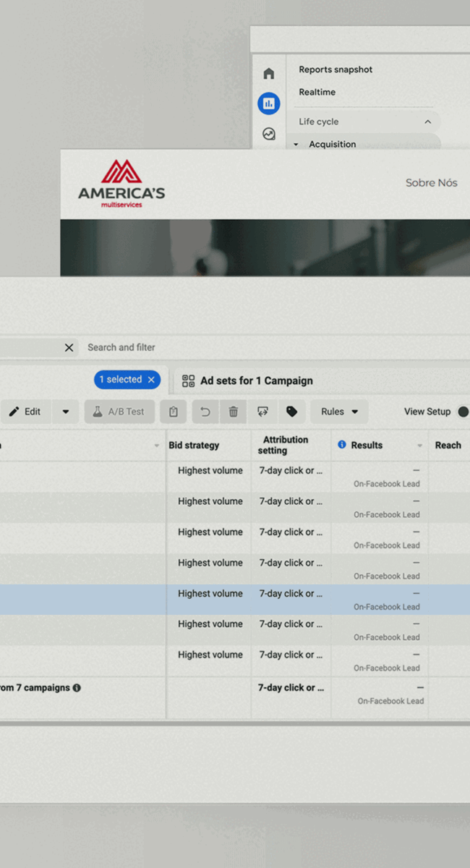
Task: Sort by Bid strategy column header
Action: click(x=194, y=445)
